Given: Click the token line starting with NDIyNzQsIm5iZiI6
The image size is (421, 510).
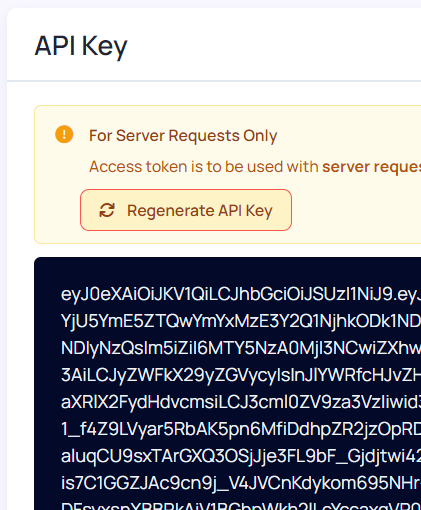Looking at the screenshot, I should point(241,348).
